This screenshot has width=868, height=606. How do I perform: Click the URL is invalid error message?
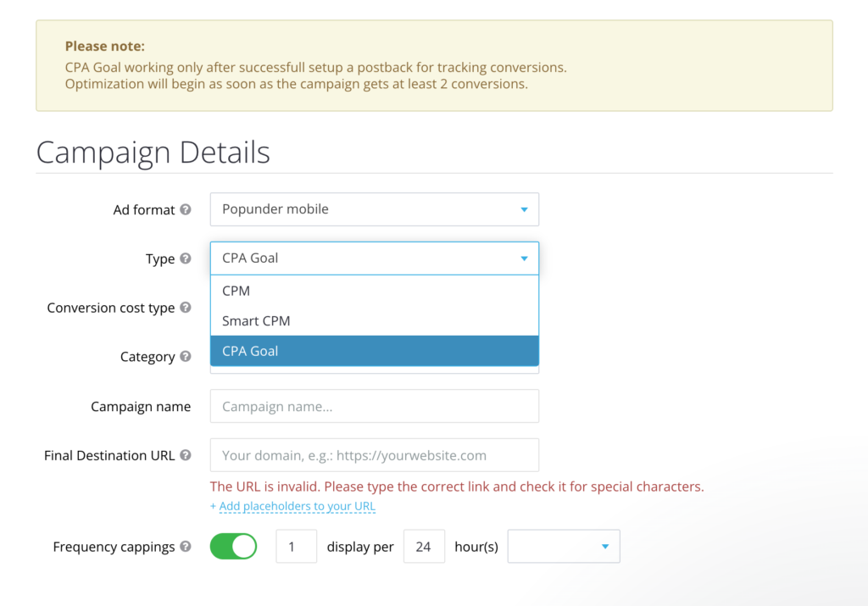(x=457, y=486)
